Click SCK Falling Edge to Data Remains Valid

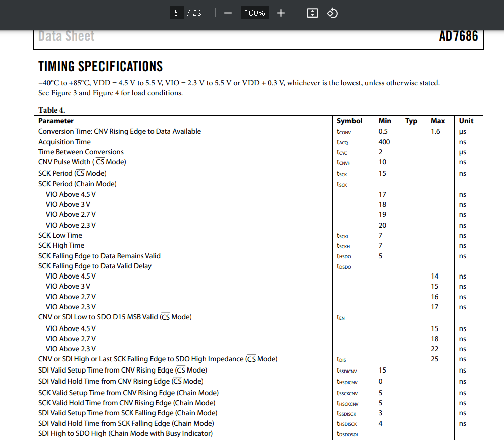pyautogui.click(x=99, y=256)
